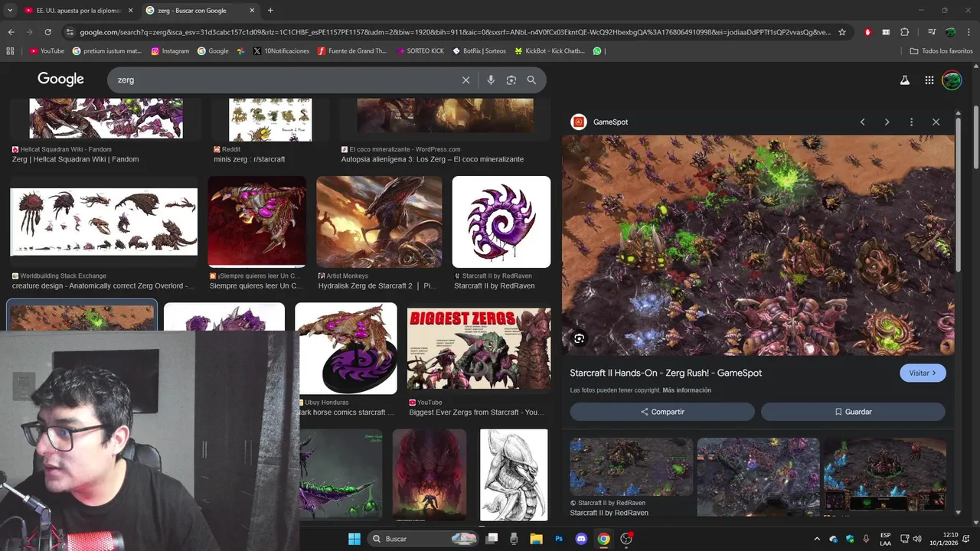Open the Más información copyright link
The height and width of the screenshot is (551, 980).
pyautogui.click(x=687, y=390)
